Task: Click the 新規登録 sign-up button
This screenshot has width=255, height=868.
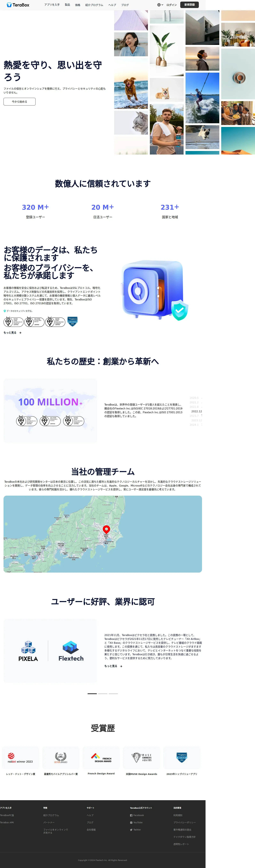Action: [x=189, y=5]
